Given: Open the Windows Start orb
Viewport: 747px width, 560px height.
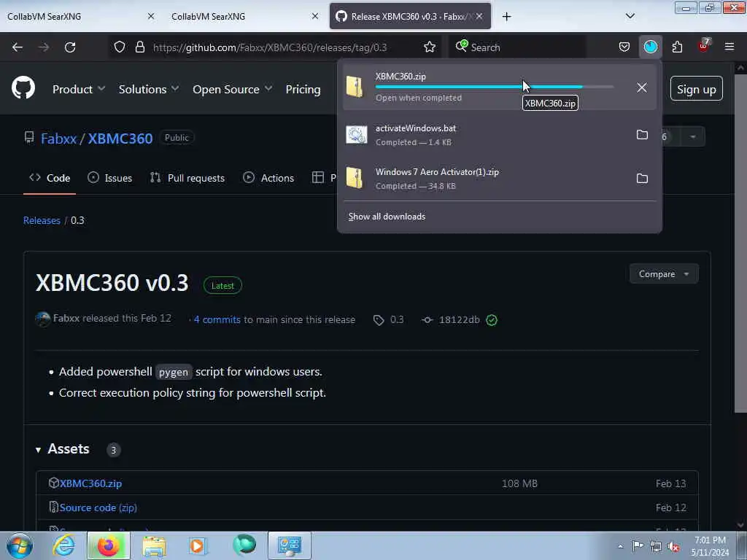Looking at the screenshot, I should [20, 545].
